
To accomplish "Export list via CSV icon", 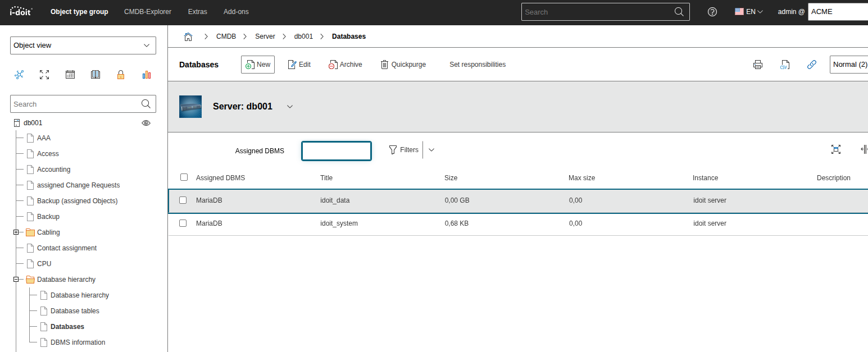I will pyautogui.click(x=785, y=65).
